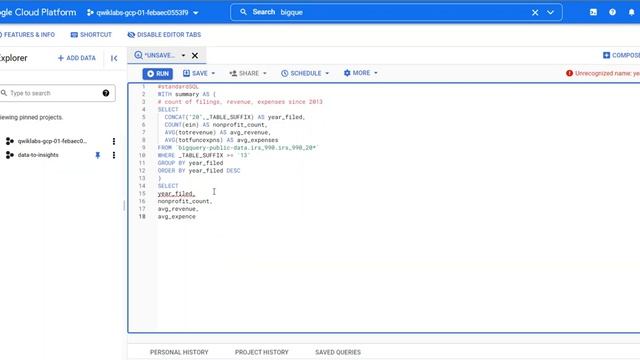Viewport: 640px width, 360px height.
Task: Close the unsaved query tab
Action: 195,56
